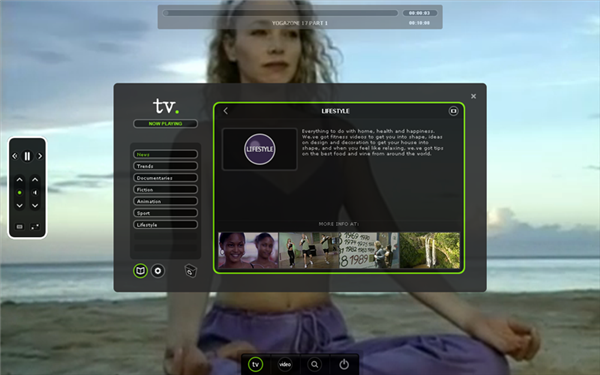Mute sound with the speaker icon
The height and width of the screenshot is (375, 600).
pos(35,192)
